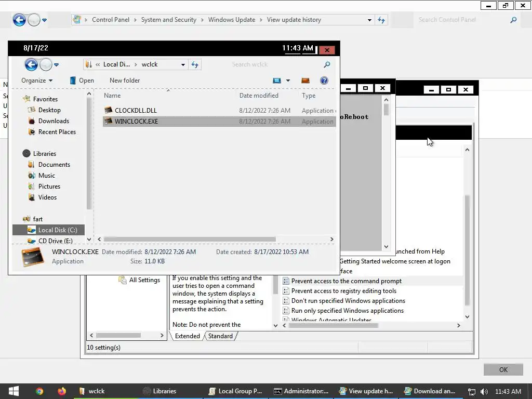Open view options dropdown arrow
The width and height of the screenshot is (532, 399).
click(x=288, y=81)
